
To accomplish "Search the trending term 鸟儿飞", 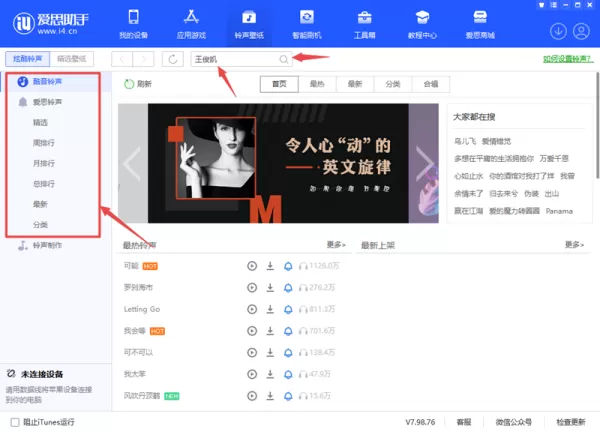I will [x=465, y=142].
